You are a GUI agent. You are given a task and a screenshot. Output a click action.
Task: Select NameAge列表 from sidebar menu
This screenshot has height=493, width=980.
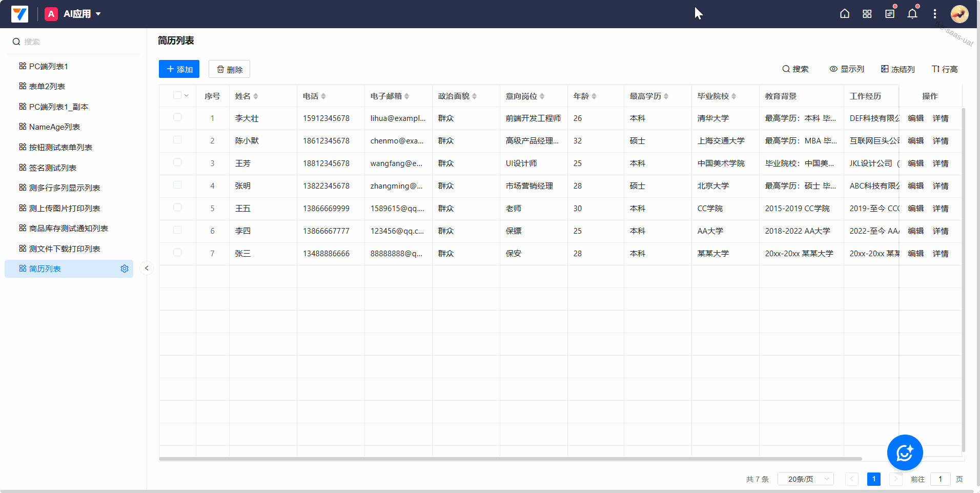pos(54,127)
